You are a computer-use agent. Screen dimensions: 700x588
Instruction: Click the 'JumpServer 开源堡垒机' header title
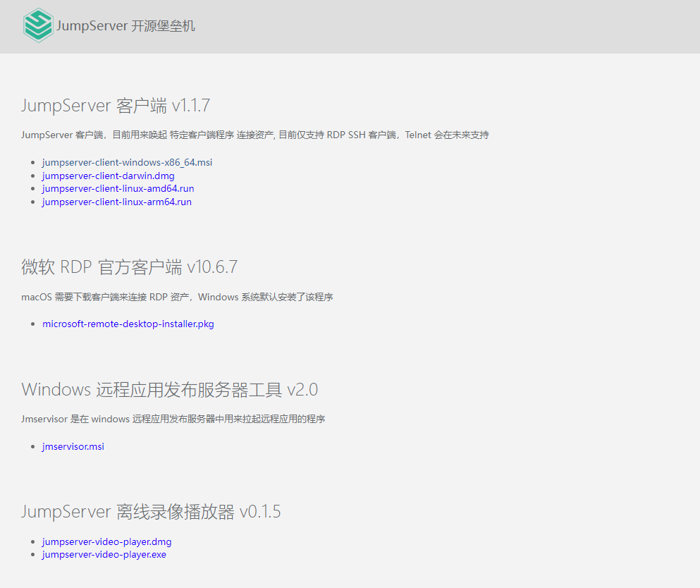coord(125,26)
